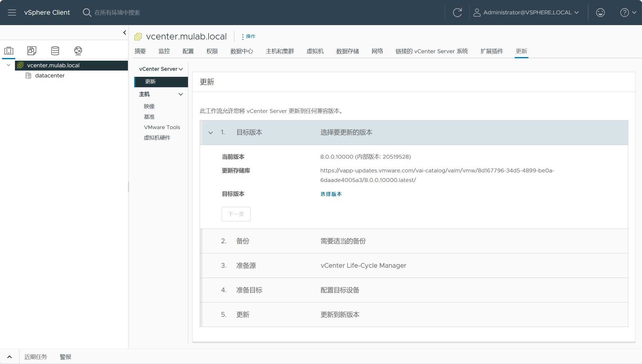Open the 配置 tab
This screenshot has width=642, height=364.
pyautogui.click(x=188, y=51)
